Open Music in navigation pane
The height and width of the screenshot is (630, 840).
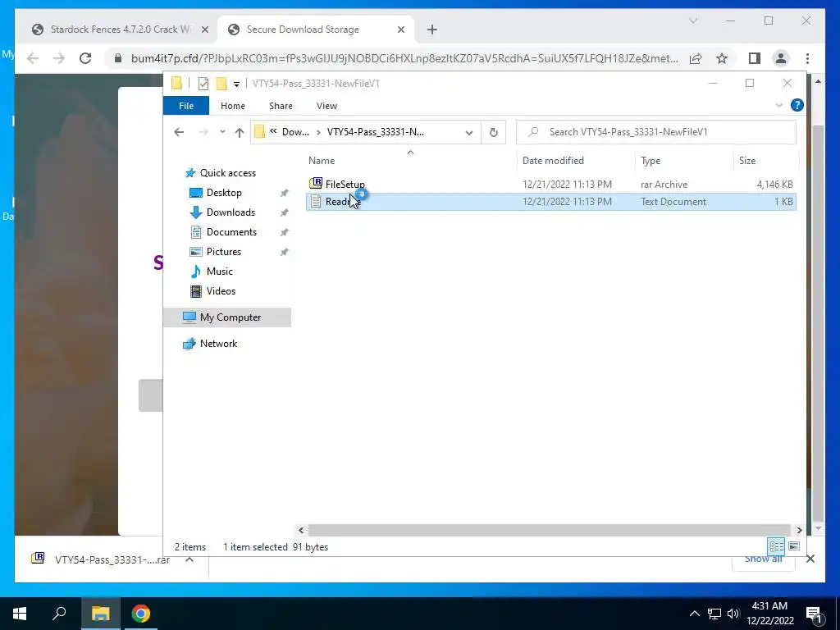coord(219,271)
